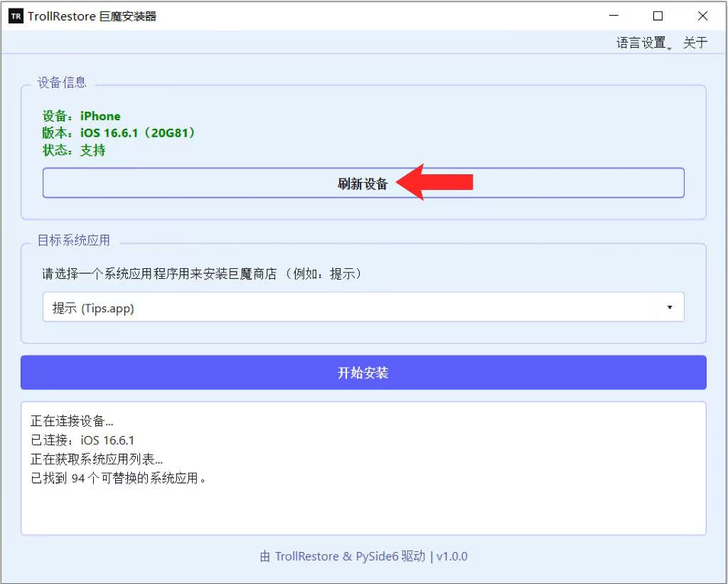Minimize the TrollRestore window
The width and height of the screenshot is (728, 584).
[614, 16]
